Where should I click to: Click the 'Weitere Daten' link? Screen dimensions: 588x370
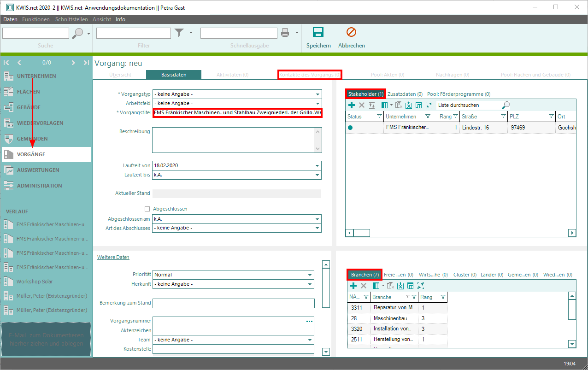tap(113, 257)
